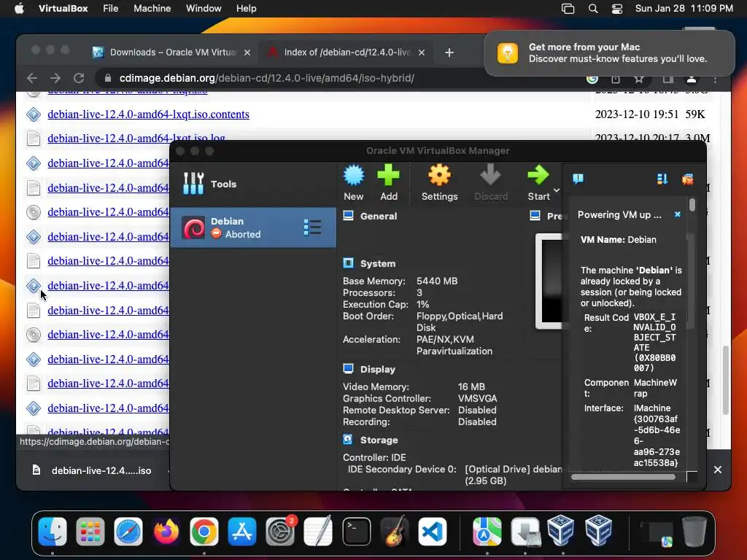Open the Window menu

coord(204,9)
